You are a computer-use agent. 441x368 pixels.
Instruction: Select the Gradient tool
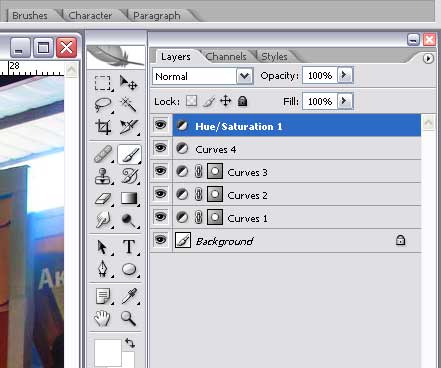pos(129,198)
